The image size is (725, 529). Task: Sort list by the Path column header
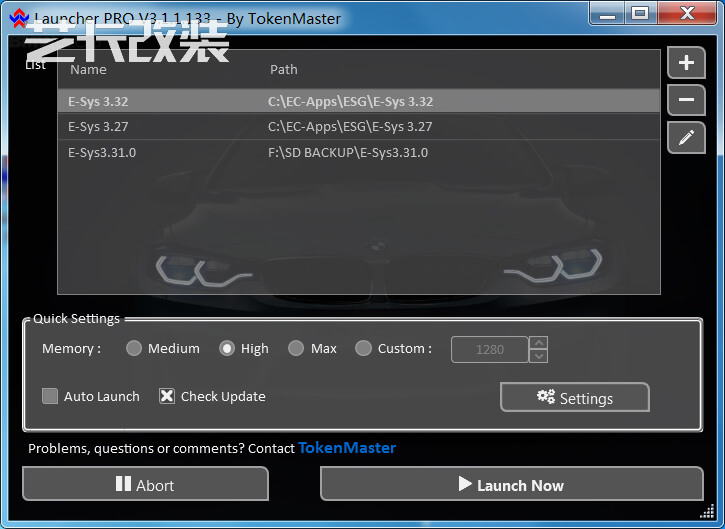284,70
